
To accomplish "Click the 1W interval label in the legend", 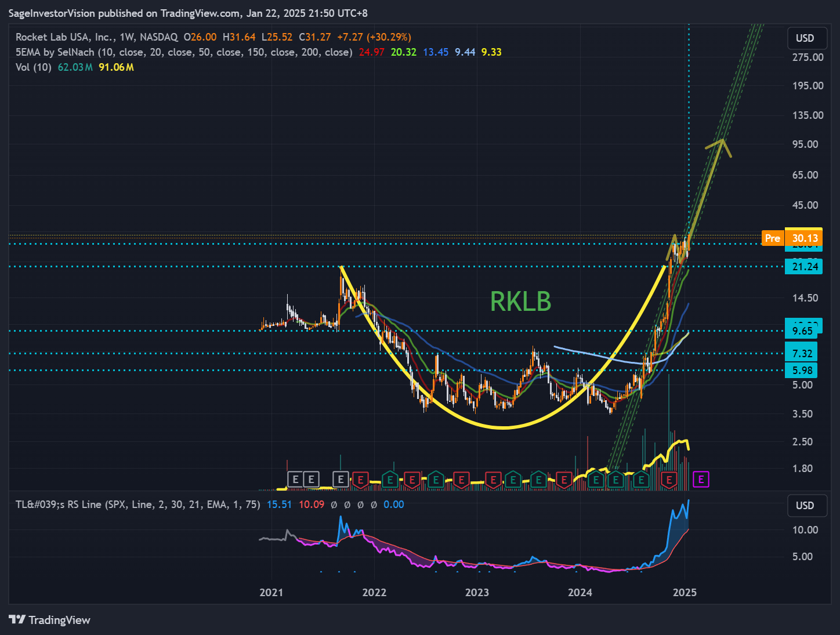I will coord(126,37).
